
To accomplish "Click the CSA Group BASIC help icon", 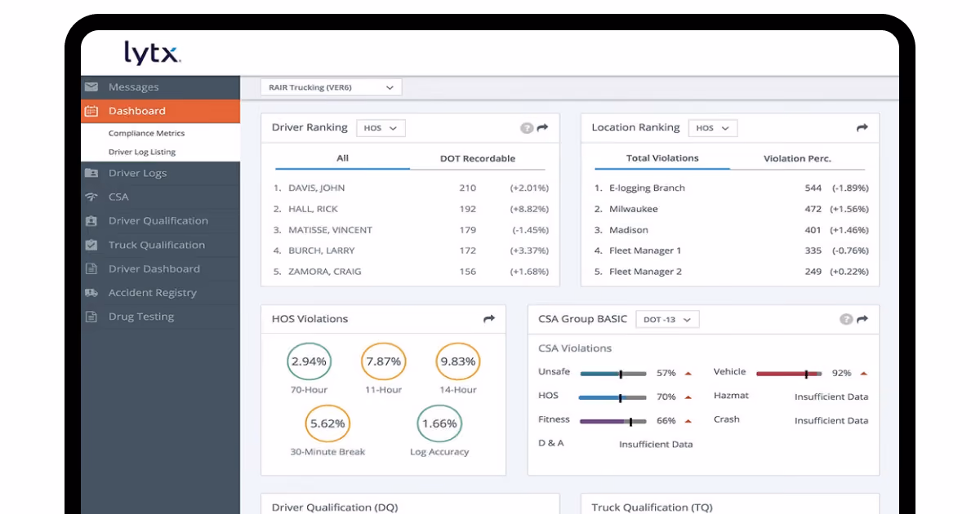I will tap(846, 319).
